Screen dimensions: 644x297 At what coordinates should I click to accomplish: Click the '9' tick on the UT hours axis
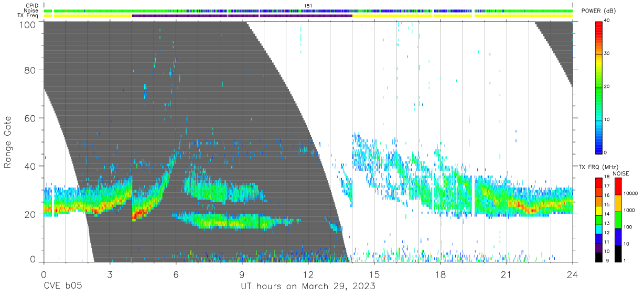[x=242, y=274]
